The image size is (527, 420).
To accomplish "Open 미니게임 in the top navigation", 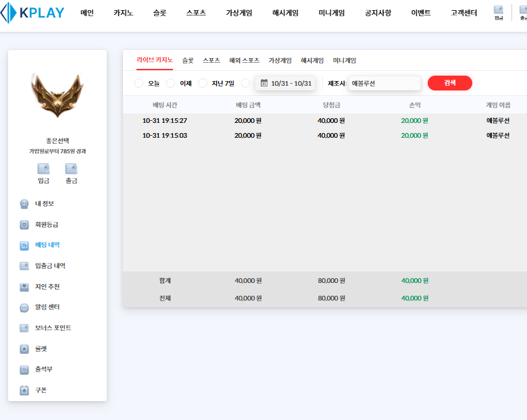I will pos(332,13).
